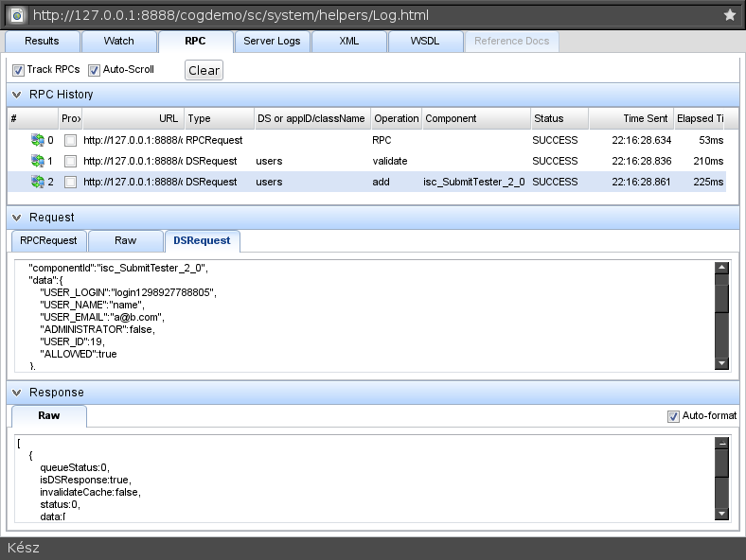This screenshot has height=560, width=746.
Task: Collapse the Response section
Action: coord(17,393)
